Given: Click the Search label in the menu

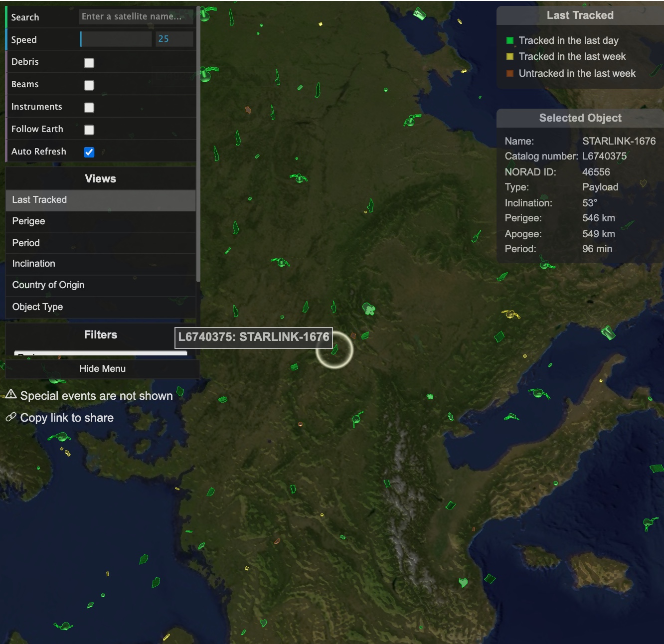Looking at the screenshot, I should [25, 17].
